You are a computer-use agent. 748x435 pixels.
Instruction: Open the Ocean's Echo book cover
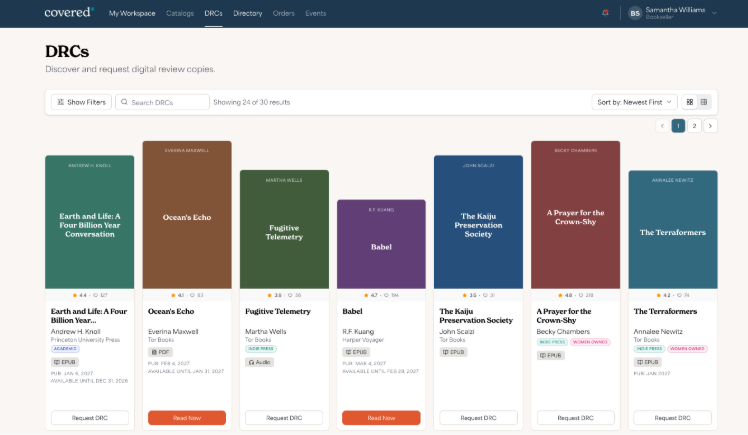[x=187, y=215]
